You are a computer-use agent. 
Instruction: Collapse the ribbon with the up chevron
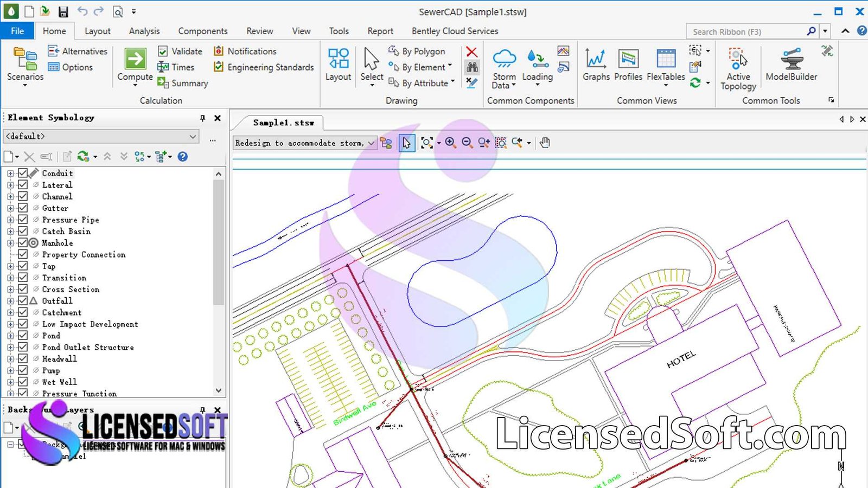pyautogui.click(x=845, y=31)
